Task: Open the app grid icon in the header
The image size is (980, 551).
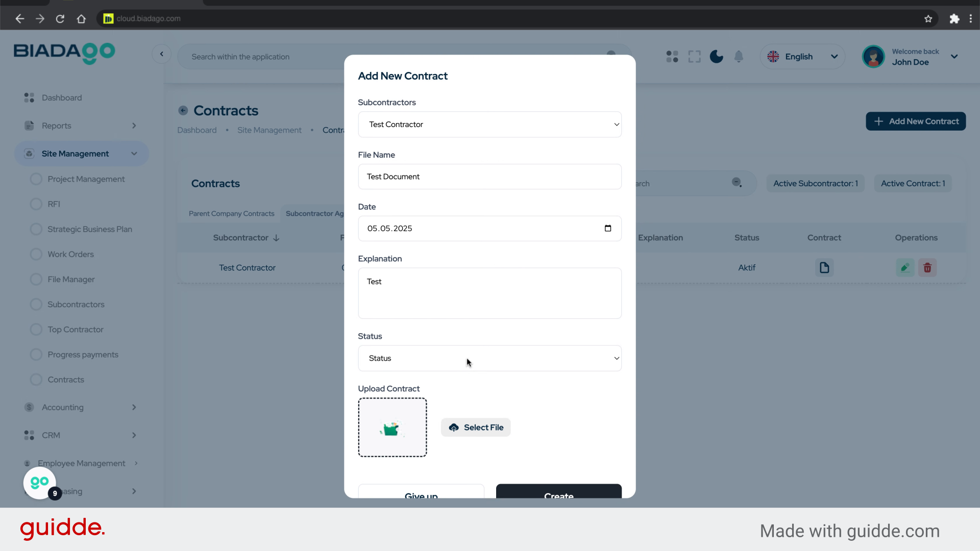Action: 672,56
